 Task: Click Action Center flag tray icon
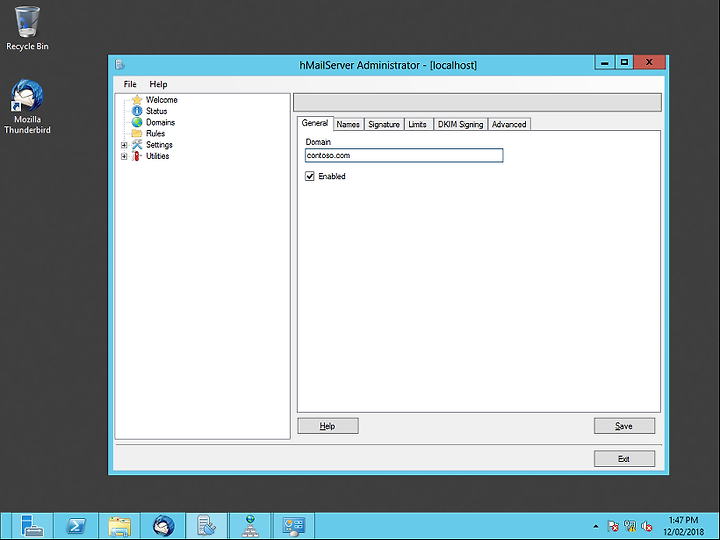tap(613, 526)
